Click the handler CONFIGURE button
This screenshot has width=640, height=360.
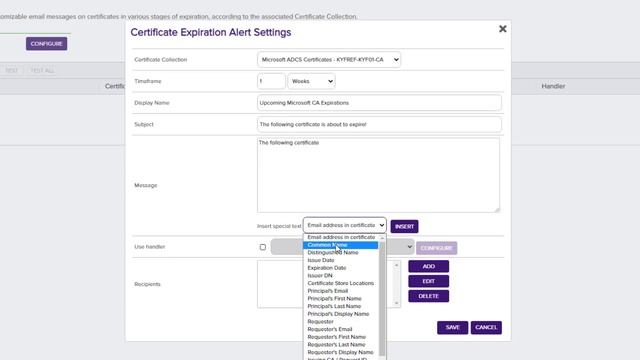pos(436,248)
